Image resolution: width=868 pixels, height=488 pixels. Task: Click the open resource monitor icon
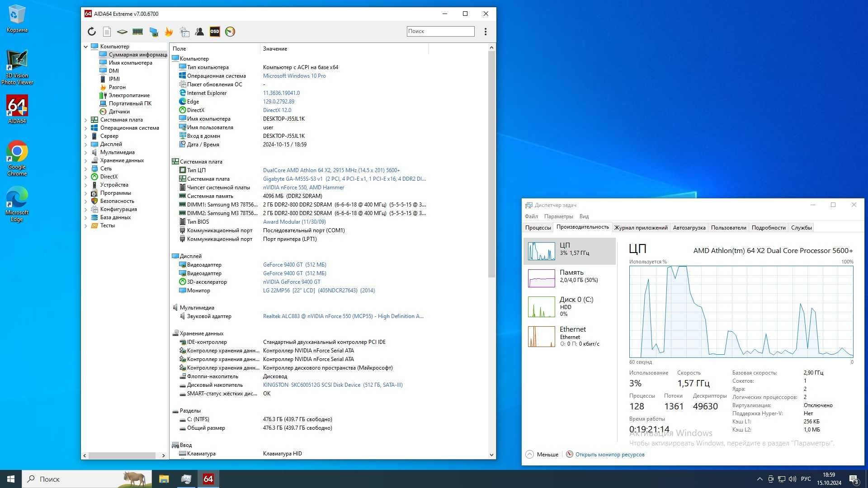click(570, 454)
